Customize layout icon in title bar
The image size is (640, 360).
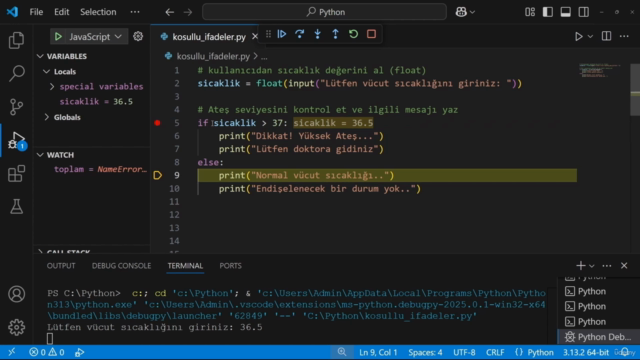pyautogui.click(x=530, y=12)
